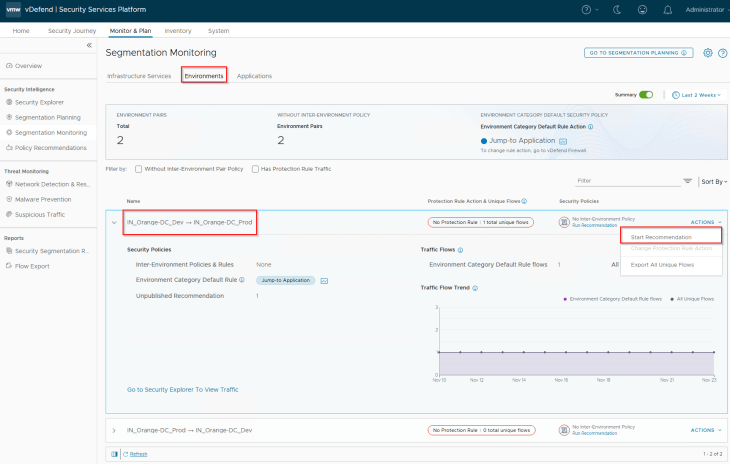Collapse the left sidebar with double chevron

88,46
